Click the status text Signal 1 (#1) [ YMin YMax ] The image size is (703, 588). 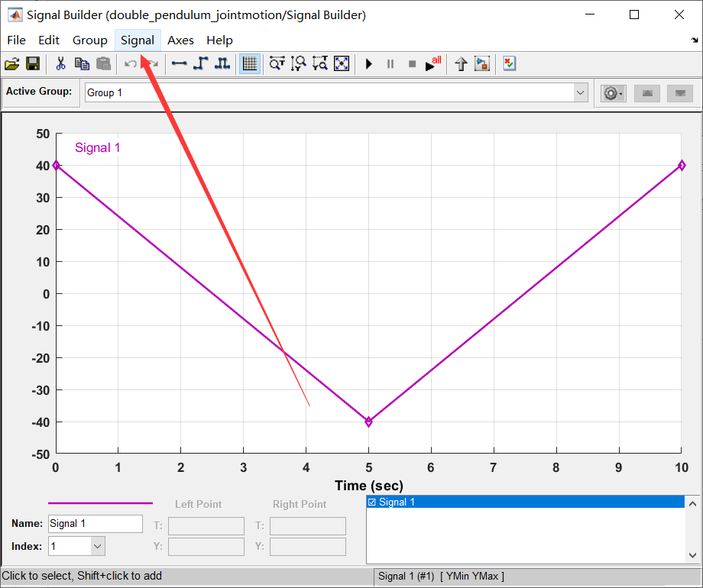pyautogui.click(x=441, y=577)
